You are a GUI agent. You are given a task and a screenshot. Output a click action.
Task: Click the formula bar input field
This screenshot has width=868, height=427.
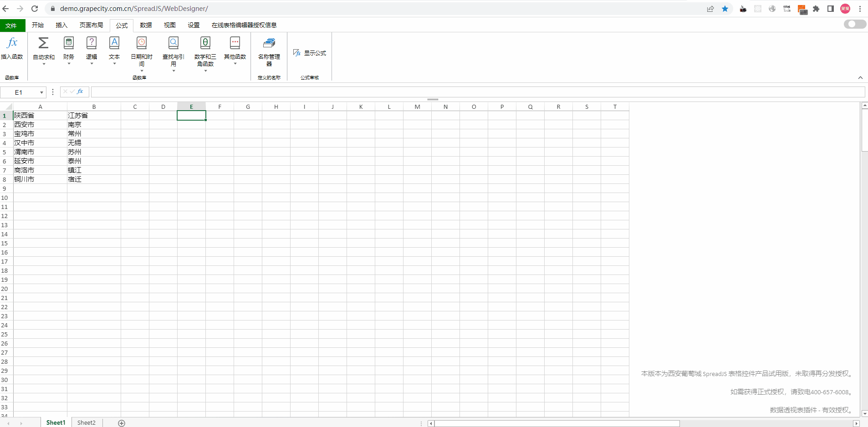[478, 92]
